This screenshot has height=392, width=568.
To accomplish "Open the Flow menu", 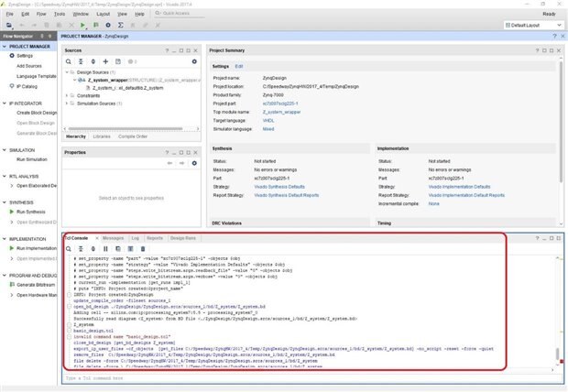I will click(x=42, y=15).
